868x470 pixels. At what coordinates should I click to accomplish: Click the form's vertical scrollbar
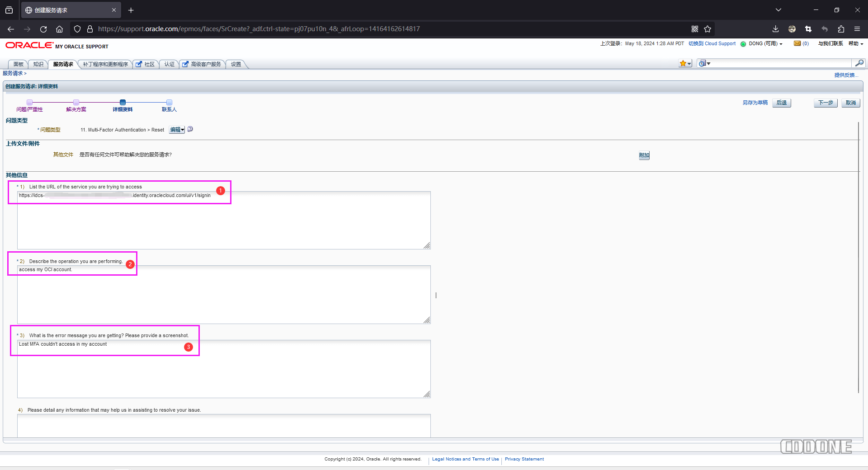[x=858, y=258]
